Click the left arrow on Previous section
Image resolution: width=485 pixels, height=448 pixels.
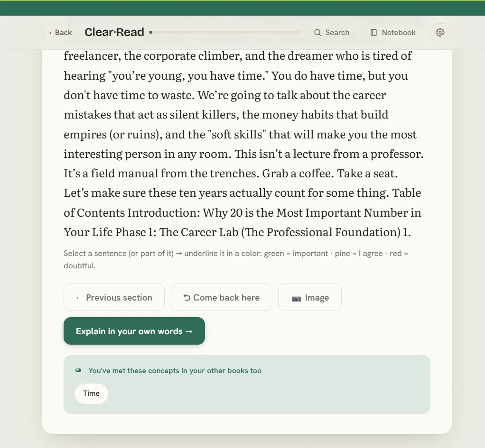click(80, 298)
